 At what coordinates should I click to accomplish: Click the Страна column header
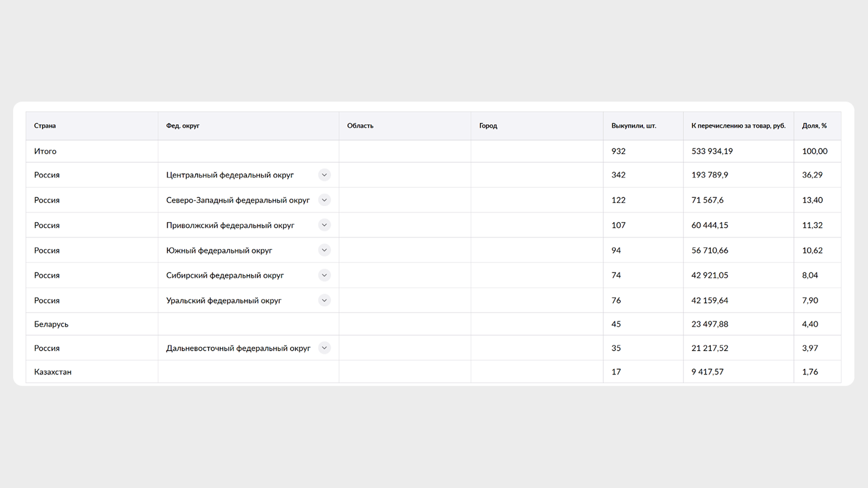[x=45, y=126]
